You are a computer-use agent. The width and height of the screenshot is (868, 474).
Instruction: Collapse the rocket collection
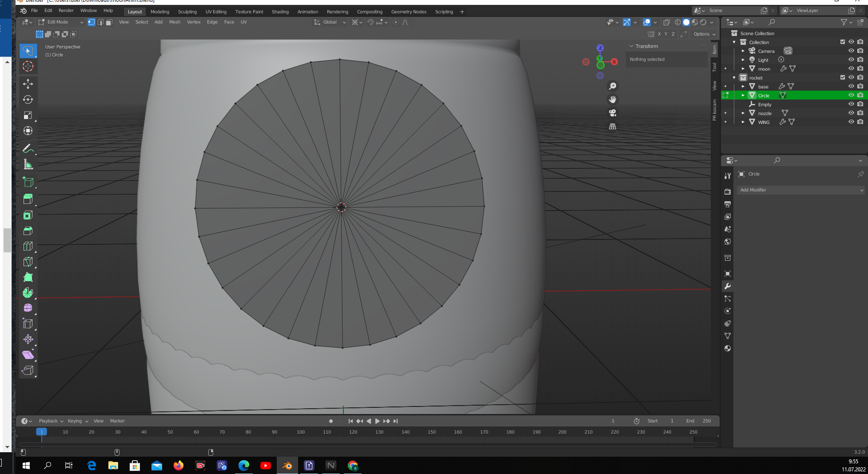pyautogui.click(x=734, y=77)
